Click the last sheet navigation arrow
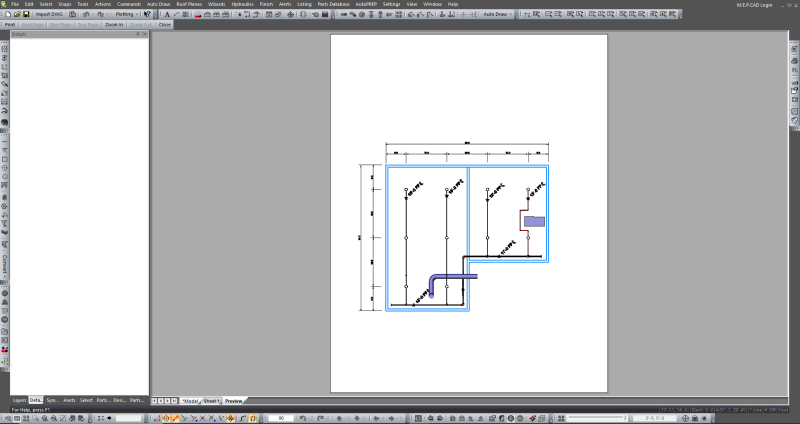 pyautogui.click(x=174, y=401)
